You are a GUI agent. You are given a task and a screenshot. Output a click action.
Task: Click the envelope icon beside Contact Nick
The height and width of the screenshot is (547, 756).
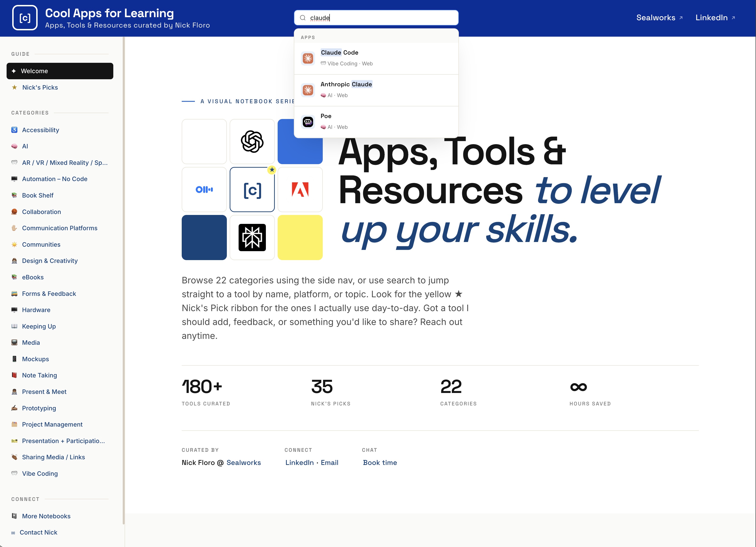pos(13,533)
